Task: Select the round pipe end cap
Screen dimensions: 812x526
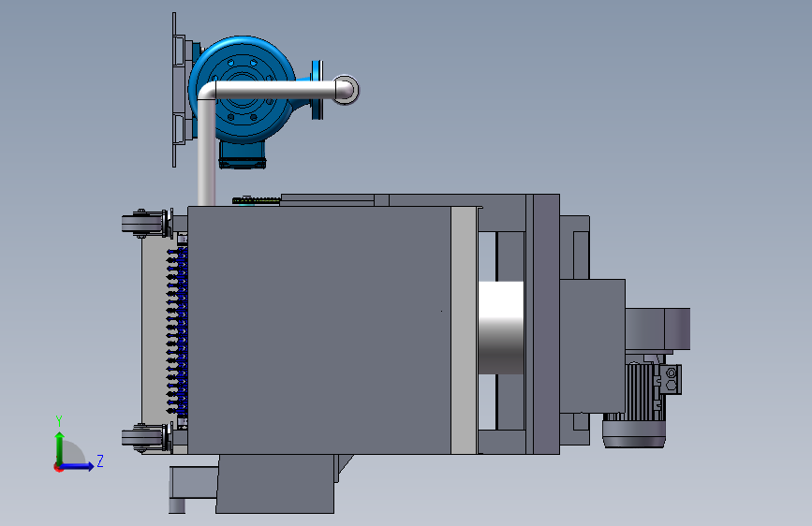Action: click(x=346, y=90)
